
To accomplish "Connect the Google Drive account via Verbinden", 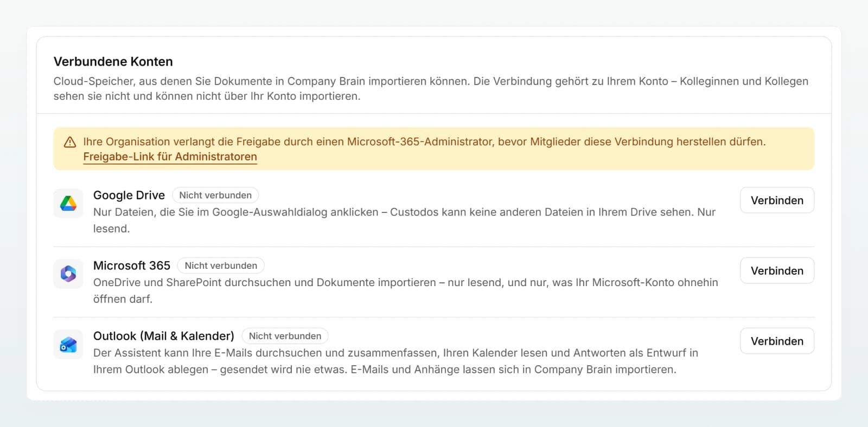I will tap(777, 200).
